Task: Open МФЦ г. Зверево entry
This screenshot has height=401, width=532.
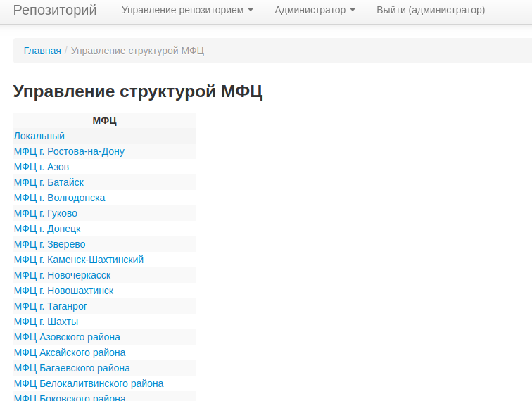Action: (x=50, y=244)
